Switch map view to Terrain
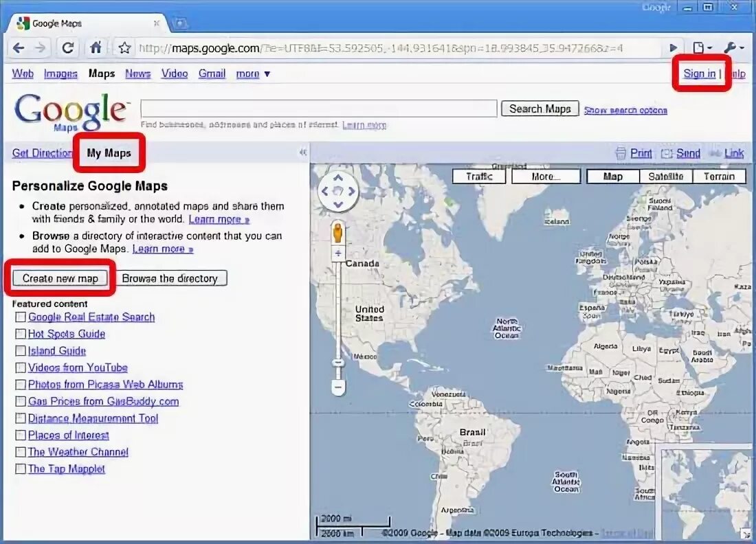This screenshot has height=544, width=756. tap(719, 177)
